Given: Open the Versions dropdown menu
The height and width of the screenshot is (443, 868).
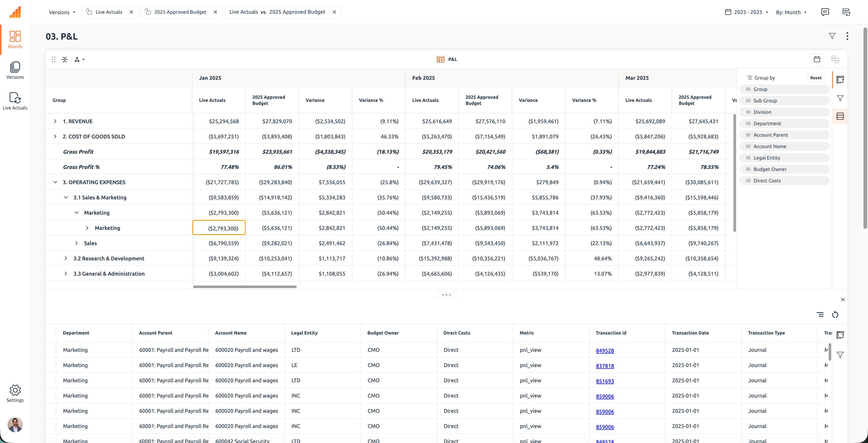Looking at the screenshot, I should (62, 12).
